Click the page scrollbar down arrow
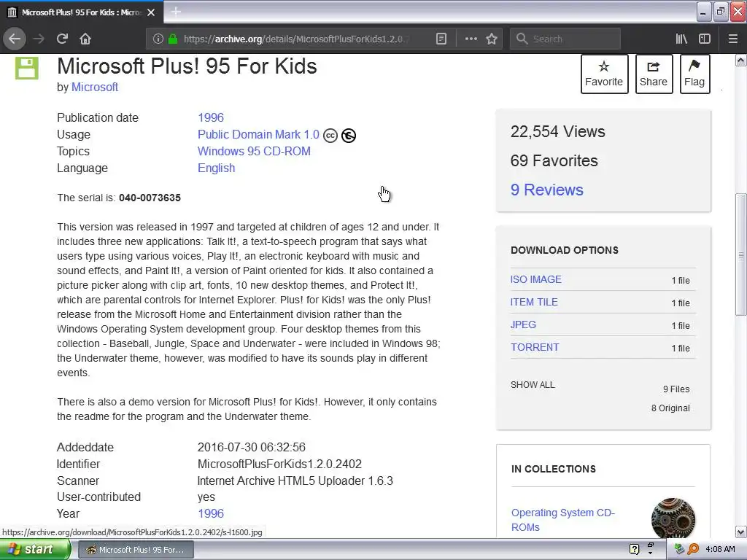Screen dimensions: 747x560 741,532
